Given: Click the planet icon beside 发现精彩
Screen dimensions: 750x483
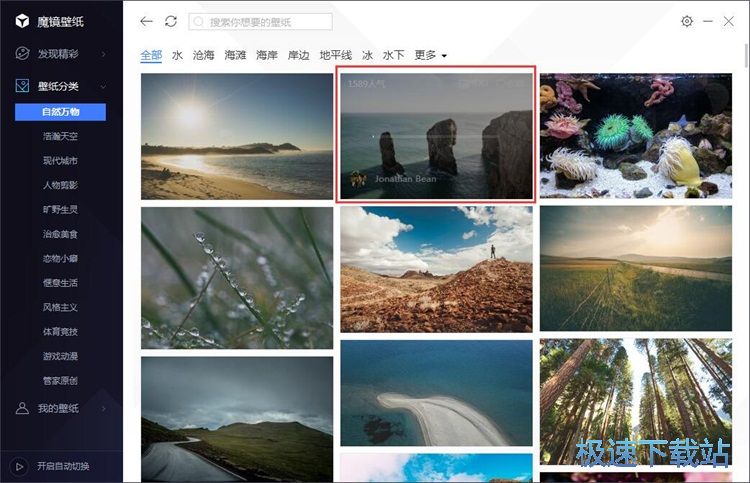Looking at the screenshot, I should click(x=22, y=54).
